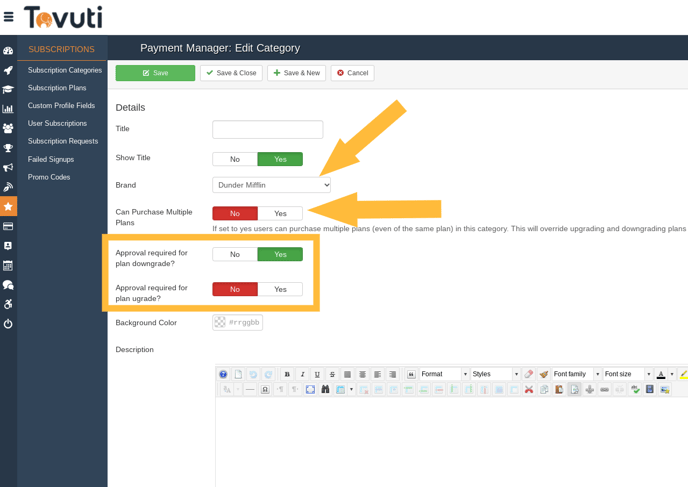Expand the insert table arrow dropdown

pos(351,389)
